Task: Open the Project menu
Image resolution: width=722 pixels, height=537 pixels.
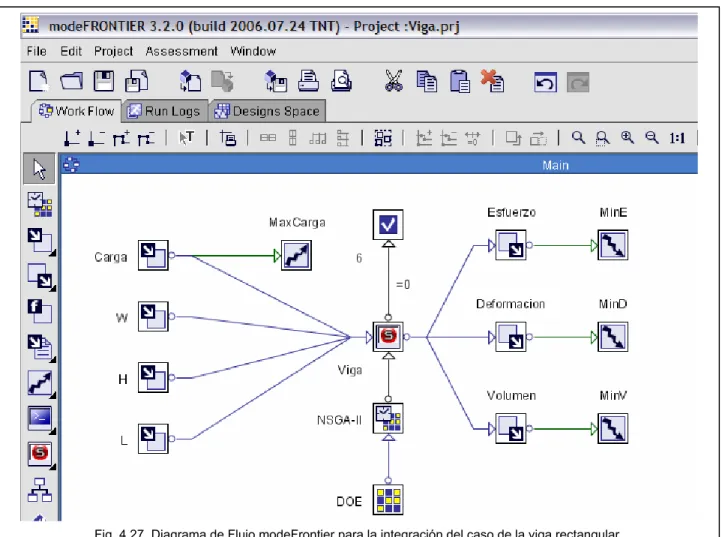Action: [113, 51]
